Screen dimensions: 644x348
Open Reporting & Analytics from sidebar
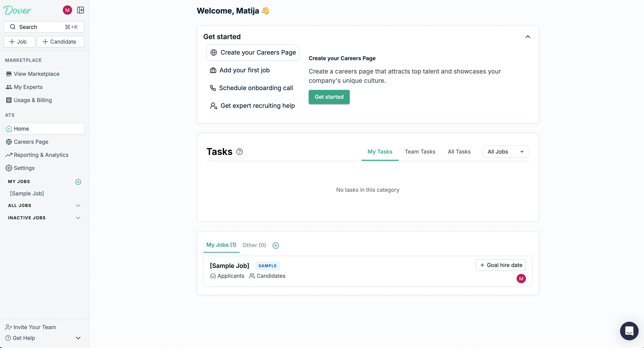pos(41,155)
